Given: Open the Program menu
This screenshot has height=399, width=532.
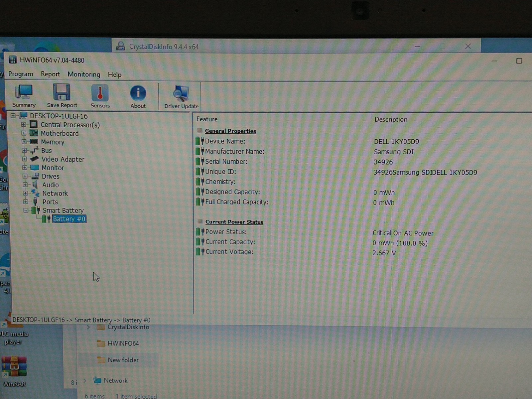Looking at the screenshot, I should (x=21, y=74).
